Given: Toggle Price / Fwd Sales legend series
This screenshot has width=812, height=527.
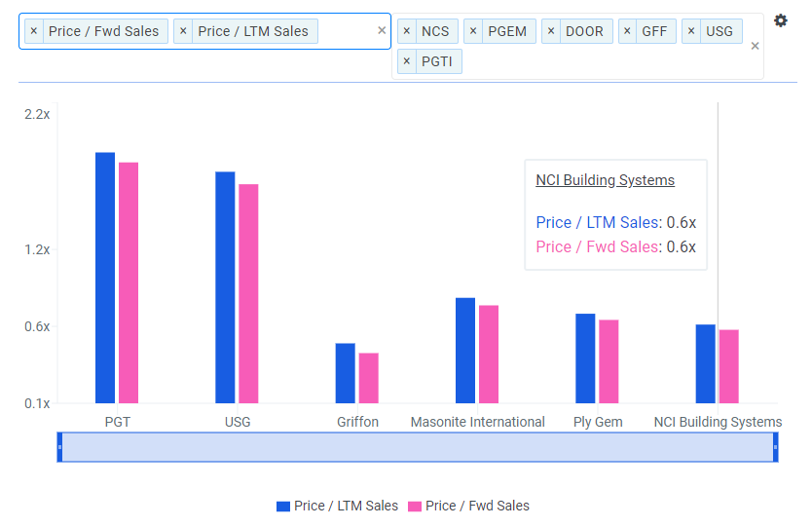Looking at the screenshot, I should click(468, 506).
